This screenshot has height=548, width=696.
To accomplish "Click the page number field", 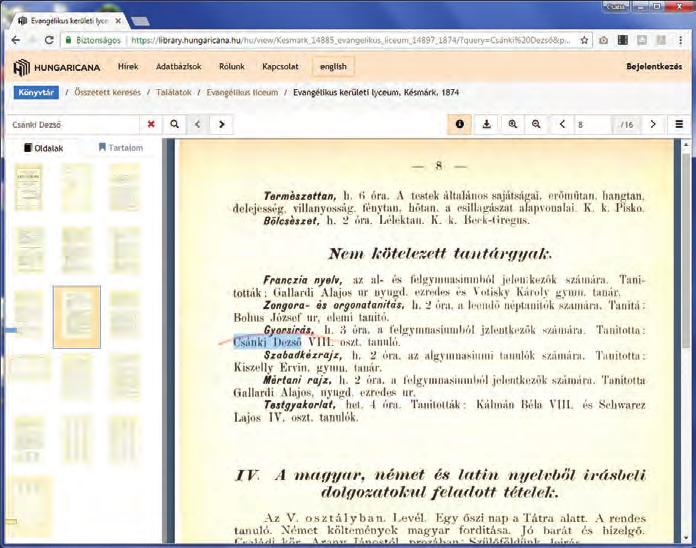I will pos(593,125).
